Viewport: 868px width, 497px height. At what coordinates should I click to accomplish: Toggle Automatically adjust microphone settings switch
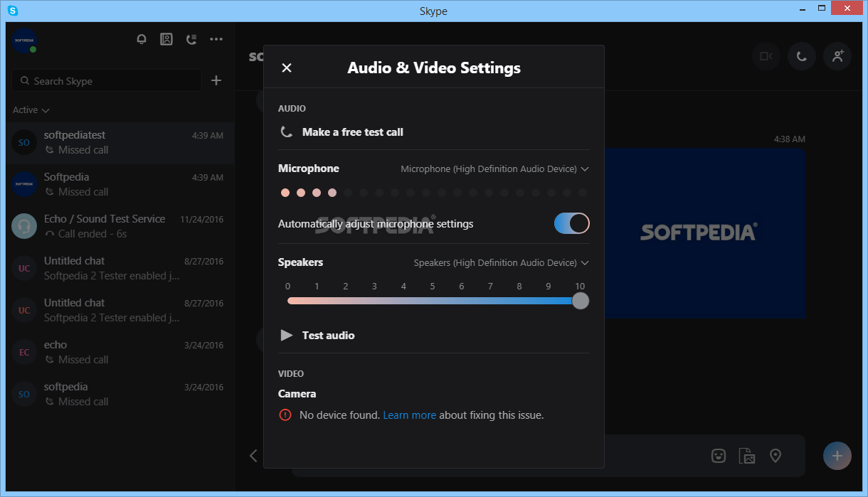coord(572,223)
